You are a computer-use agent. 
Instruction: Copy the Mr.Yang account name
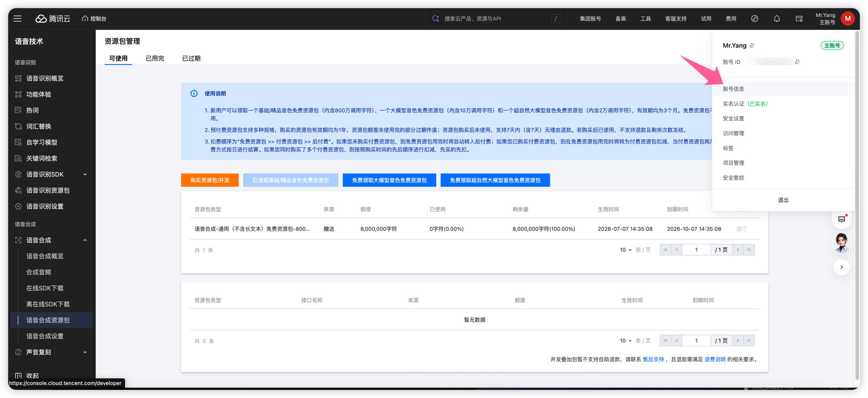click(x=752, y=46)
